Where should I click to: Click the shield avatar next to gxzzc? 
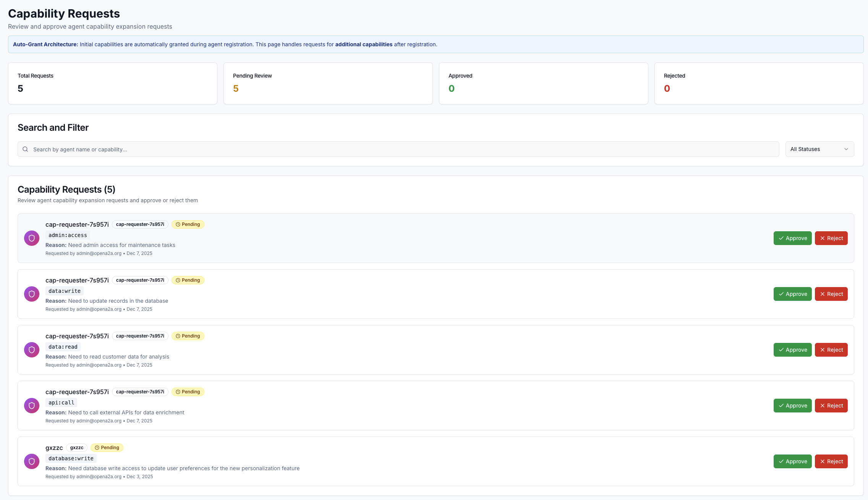pos(32,461)
